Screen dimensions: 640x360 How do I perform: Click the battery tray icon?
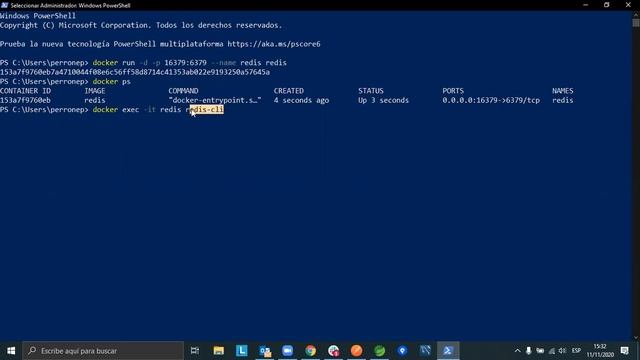(540, 351)
